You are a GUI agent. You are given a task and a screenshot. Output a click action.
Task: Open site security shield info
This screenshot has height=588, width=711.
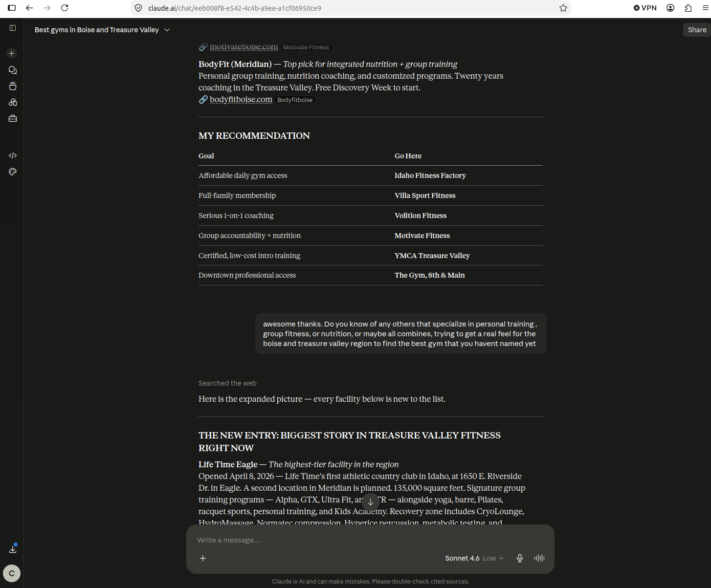point(138,8)
